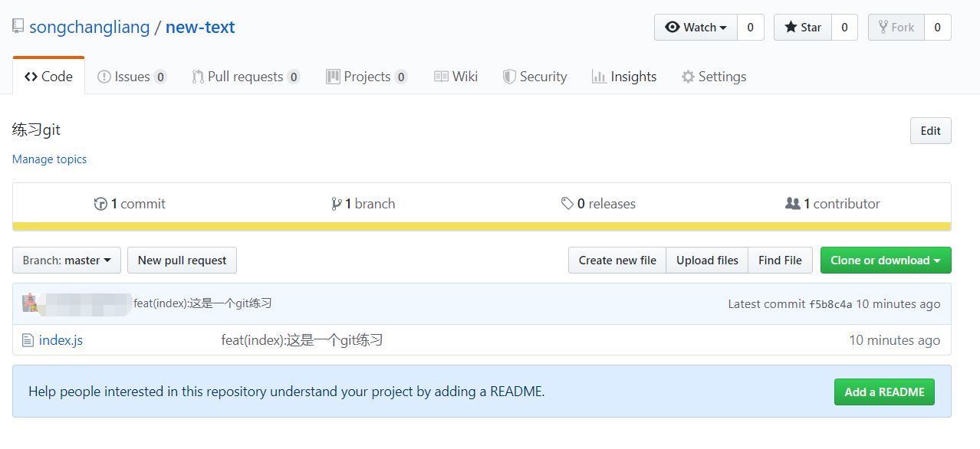Viewport: 980px width, 449px height.
Task: Star this repository
Action: click(x=803, y=28)
